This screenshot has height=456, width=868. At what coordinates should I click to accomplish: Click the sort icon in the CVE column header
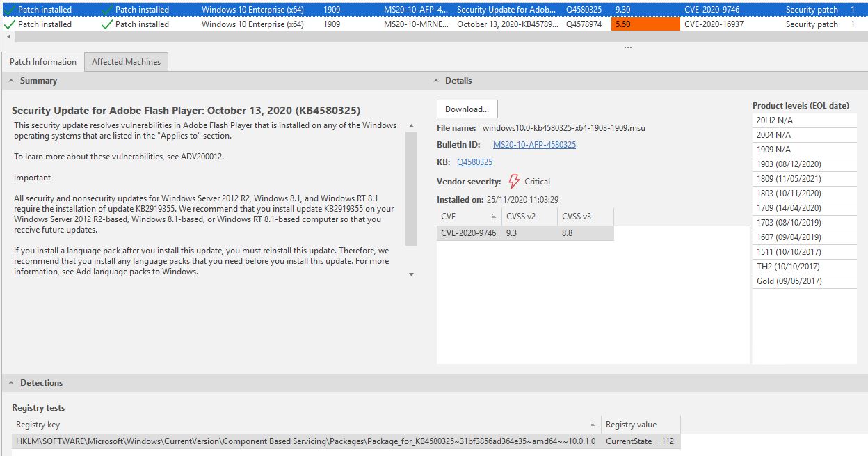coord(494,217)
